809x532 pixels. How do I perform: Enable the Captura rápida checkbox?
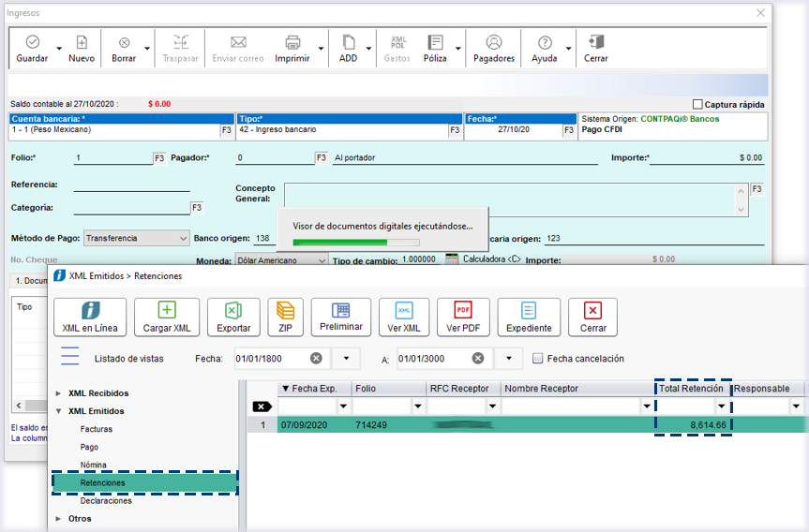click(x=697, y=105)
